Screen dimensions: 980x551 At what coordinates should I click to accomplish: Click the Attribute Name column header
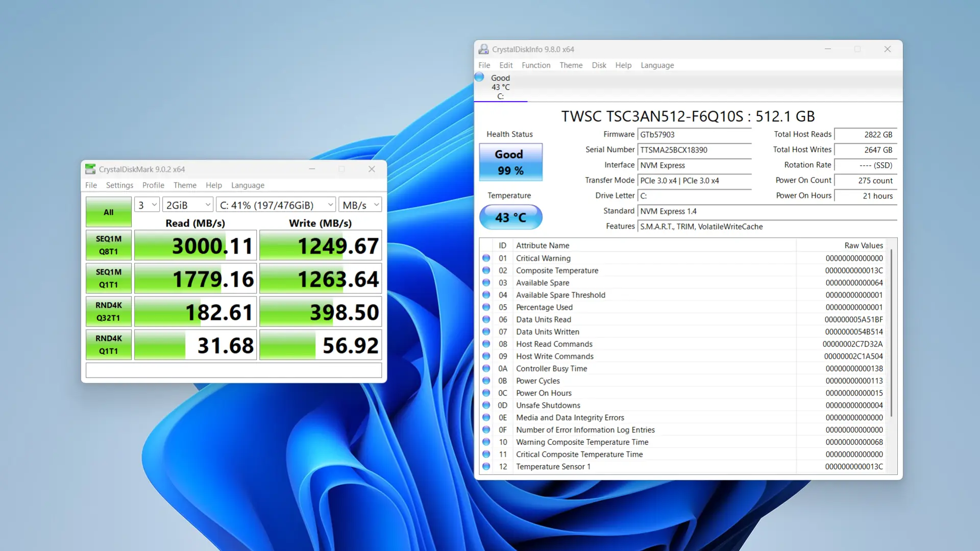[x=655, y=245]
